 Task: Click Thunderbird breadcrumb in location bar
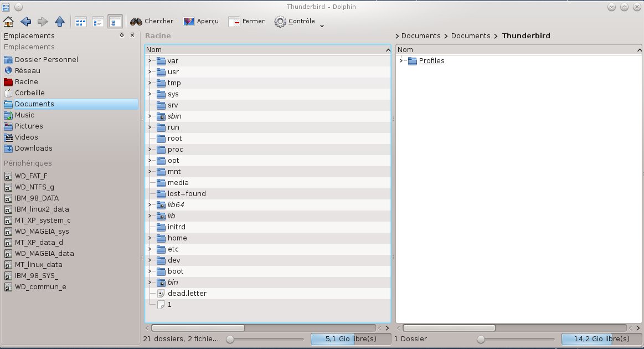point(526,36)
